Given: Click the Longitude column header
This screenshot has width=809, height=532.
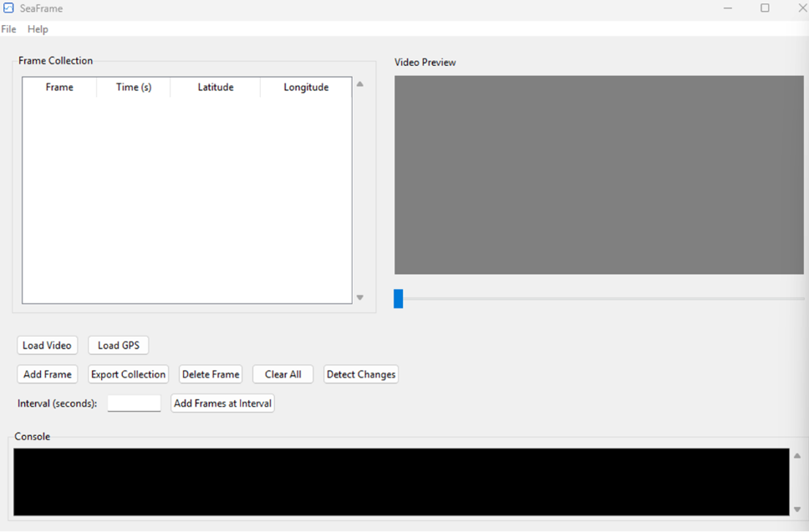Looking at the screenshot, I should point(306,87).
